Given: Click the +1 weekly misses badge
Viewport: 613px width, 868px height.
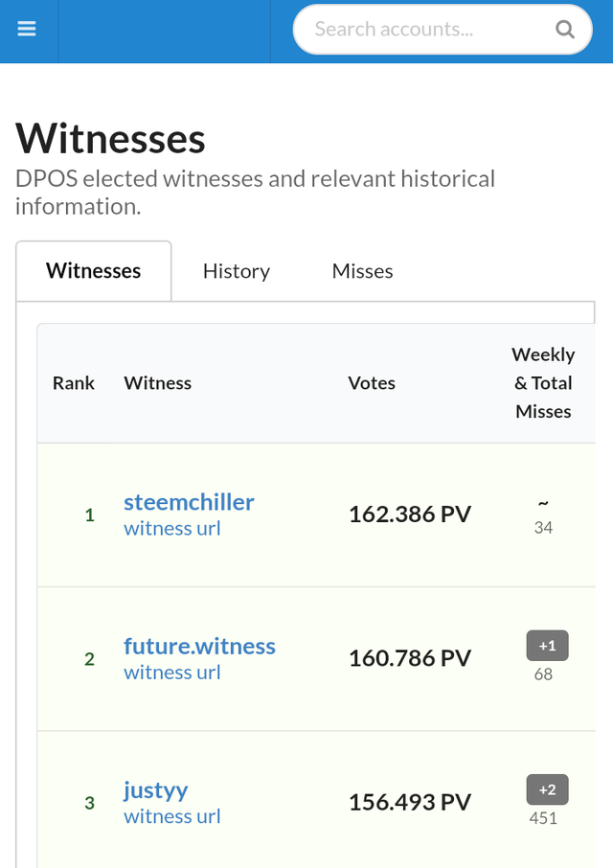Looking at the screenshot, I should point(547,646).
